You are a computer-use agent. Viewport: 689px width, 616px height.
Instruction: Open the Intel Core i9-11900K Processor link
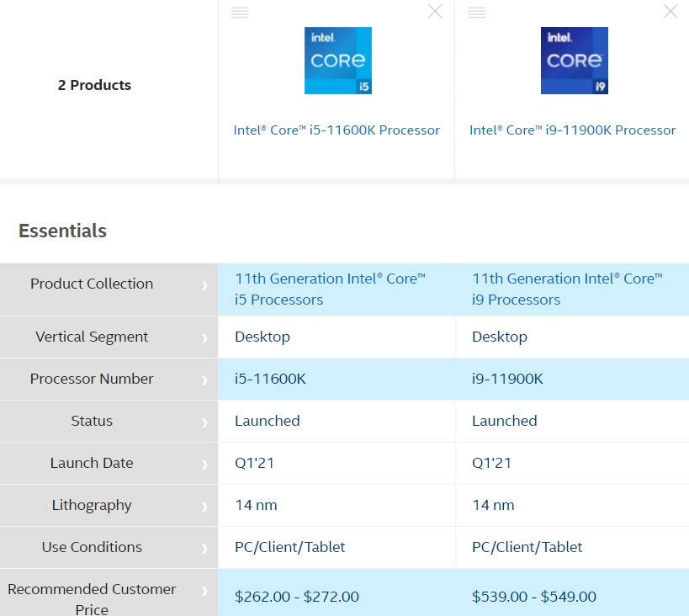coord(573,130)
